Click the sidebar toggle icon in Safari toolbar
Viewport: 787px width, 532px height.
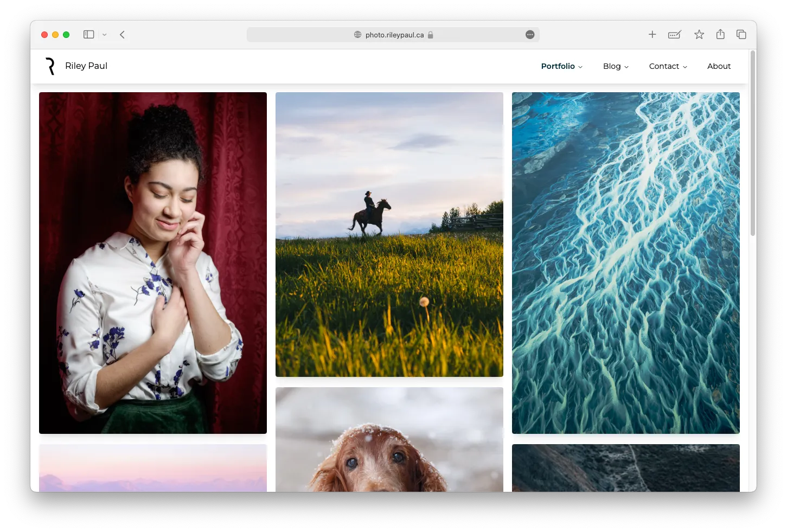(x=88, y=34)
